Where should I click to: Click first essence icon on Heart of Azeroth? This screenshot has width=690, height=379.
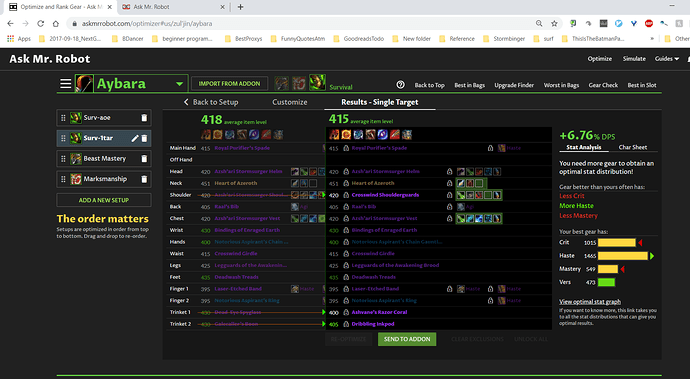point(461,183)
